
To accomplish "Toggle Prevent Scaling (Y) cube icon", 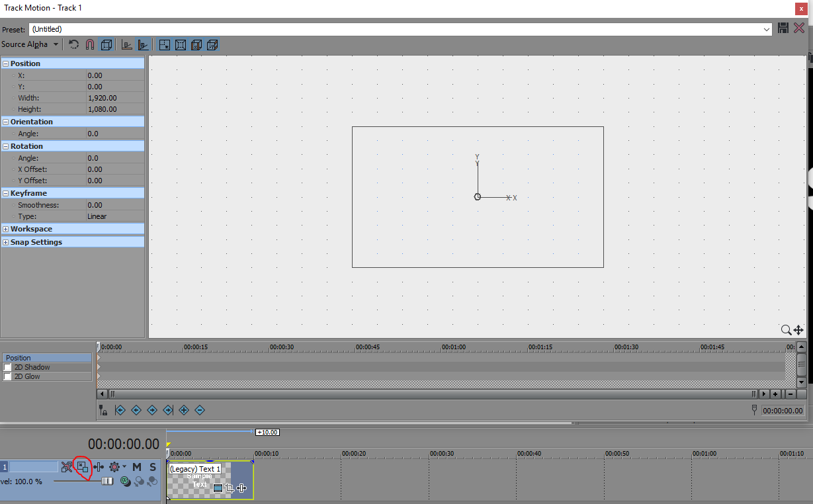I will (x=212, y=44).
